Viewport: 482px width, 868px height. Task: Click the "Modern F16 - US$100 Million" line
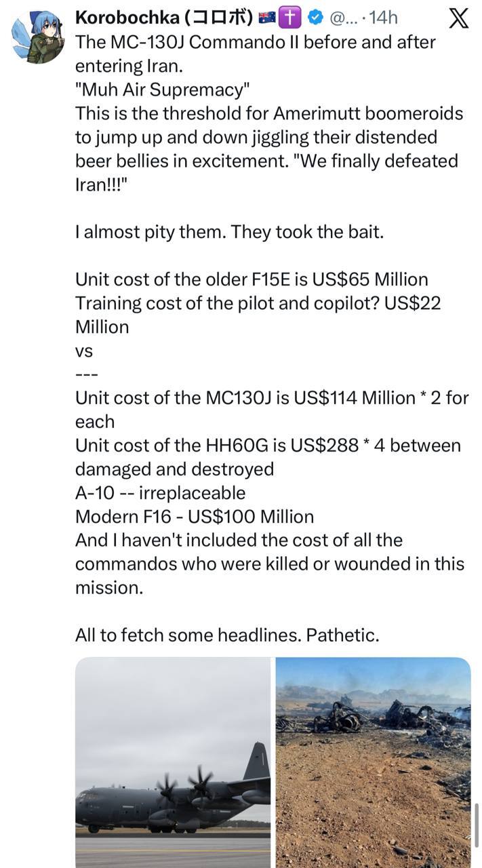pyautogui.click(x=195, y=517)
